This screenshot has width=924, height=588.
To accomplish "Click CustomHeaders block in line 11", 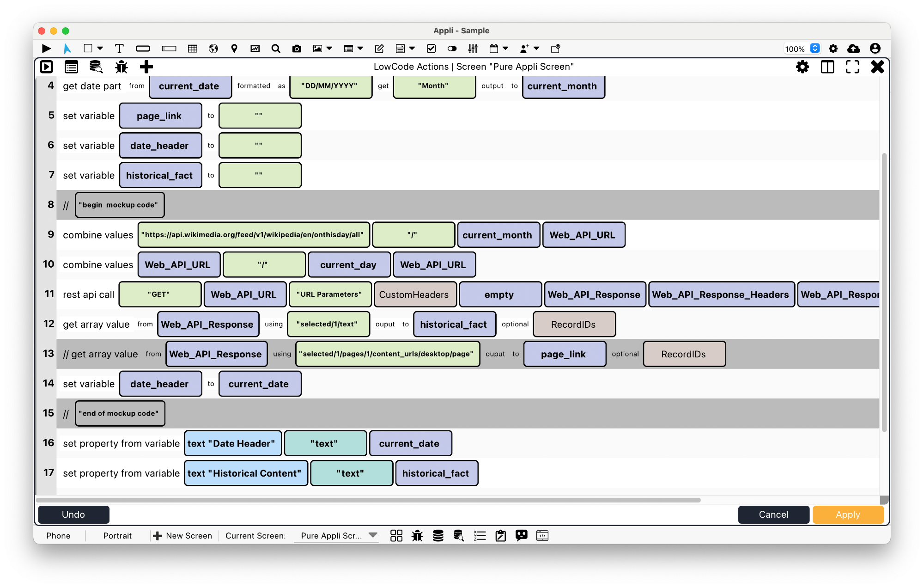I will [415, 294].
